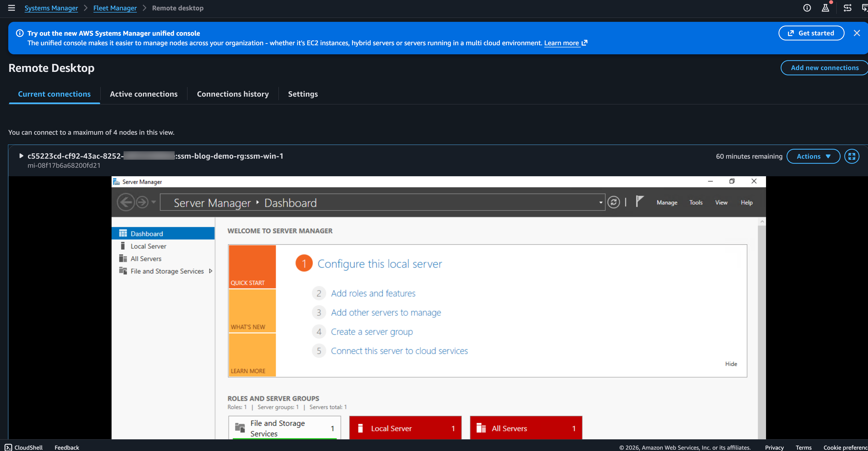Refresh the Server Manager dashboard
The image size is (868, 451).
point(614,202)
